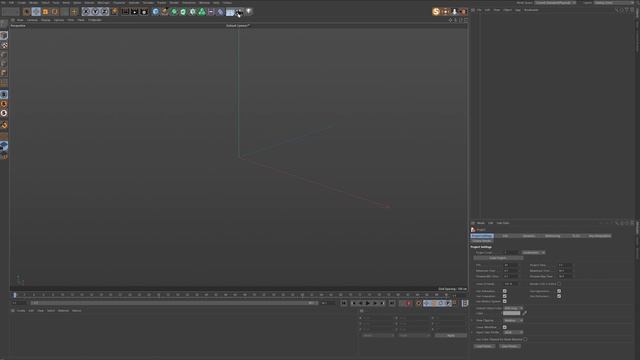Select the Move tool
The height and width of the screenshot is (360, 640).
pos(36,12)
